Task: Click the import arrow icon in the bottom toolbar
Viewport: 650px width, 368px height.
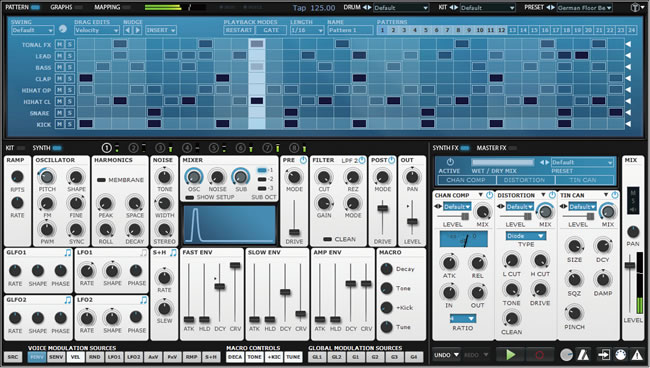Action: pyautogui.click(x=603, y=355)
